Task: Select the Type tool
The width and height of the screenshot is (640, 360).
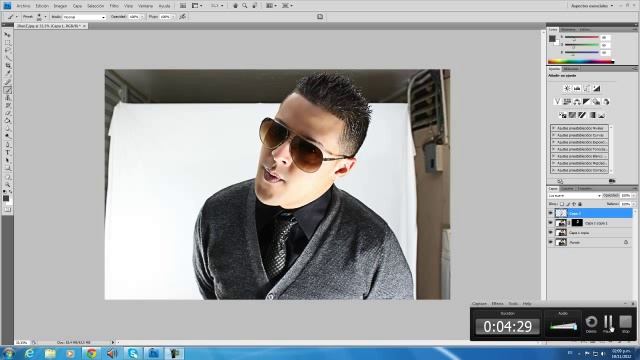Action: point(7,153)
